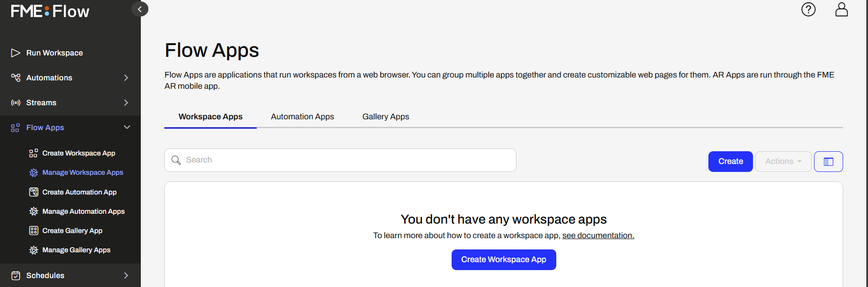Collapse the Flow Apps menu chevron
868x287 pixels.
point(127,127)
